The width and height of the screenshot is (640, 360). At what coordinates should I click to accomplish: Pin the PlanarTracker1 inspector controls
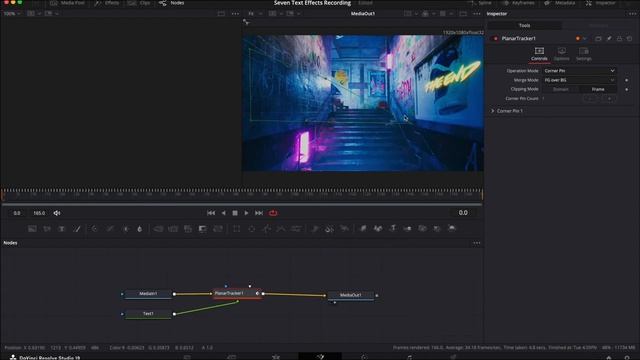pos(609,38)
